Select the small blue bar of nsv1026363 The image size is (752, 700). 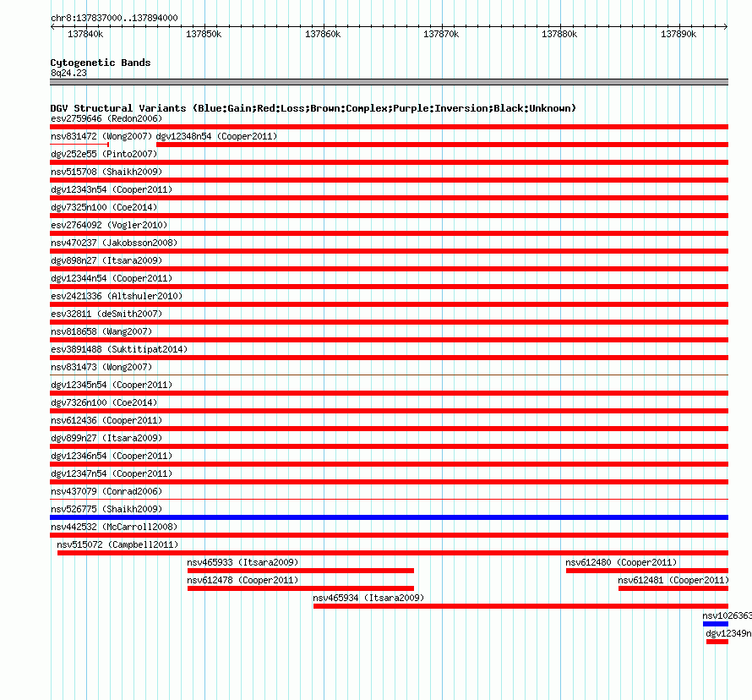point(716,624)
